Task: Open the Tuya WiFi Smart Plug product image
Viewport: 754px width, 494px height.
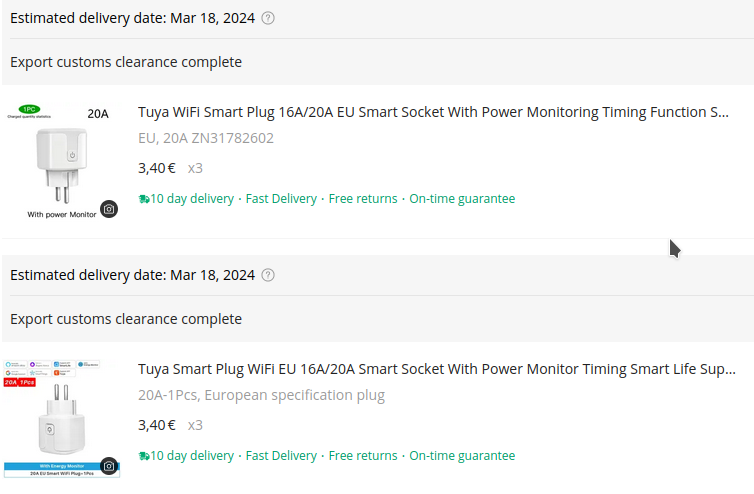Action: [62, 161]
